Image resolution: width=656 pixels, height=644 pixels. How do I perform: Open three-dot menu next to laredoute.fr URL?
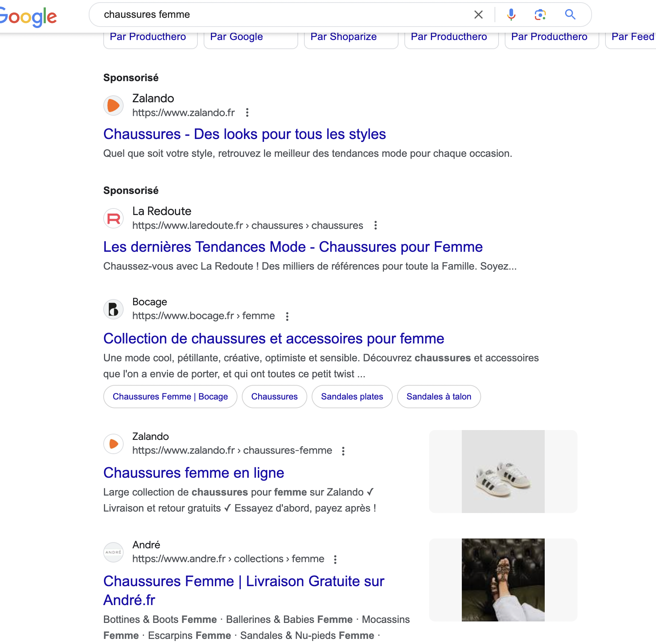pos(376,225)
